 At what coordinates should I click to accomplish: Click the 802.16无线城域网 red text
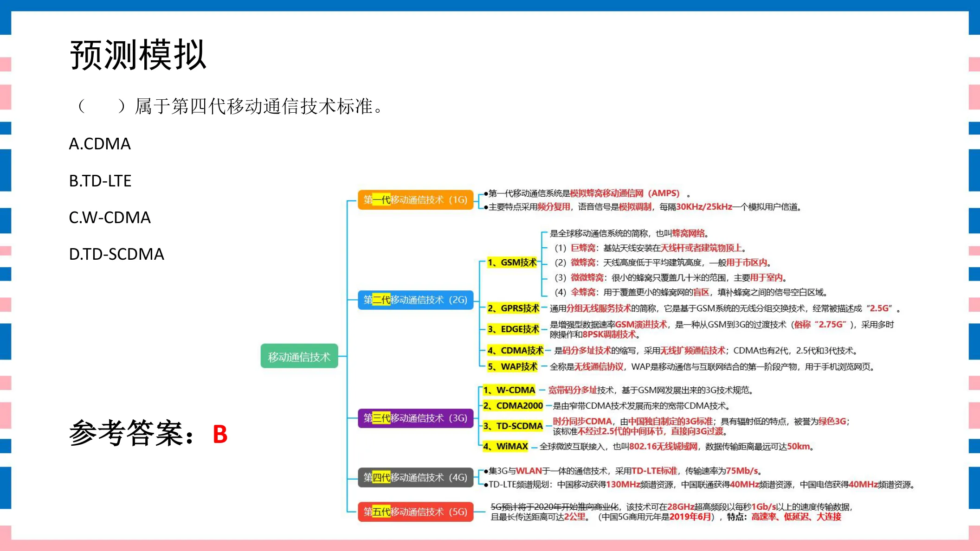pos(663,447)
